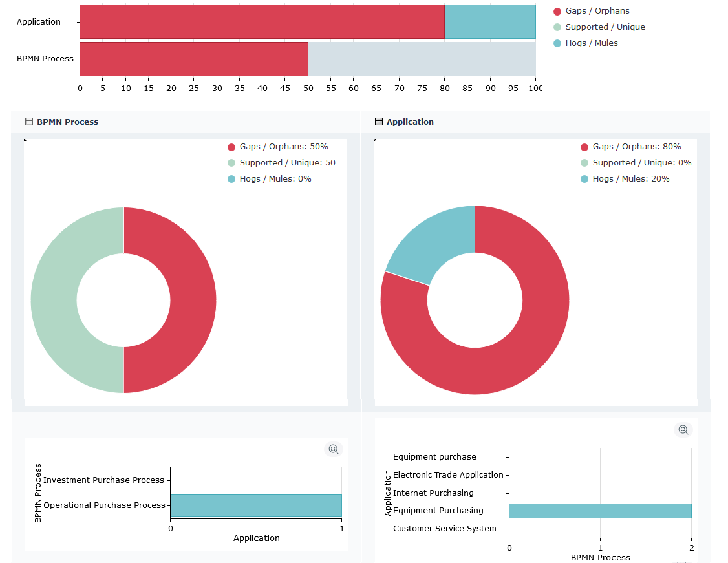Click the zoom icon above the Equipment Purchasing chart
The width and height of the screenshot is (728, 563).
[683, 430]
